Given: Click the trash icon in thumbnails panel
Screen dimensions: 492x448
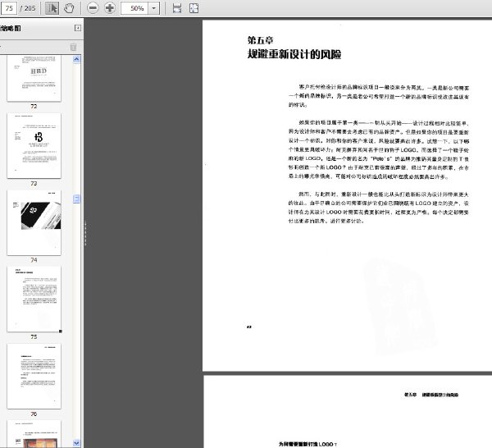Looking at the screenshot, I should coord(73,47).
